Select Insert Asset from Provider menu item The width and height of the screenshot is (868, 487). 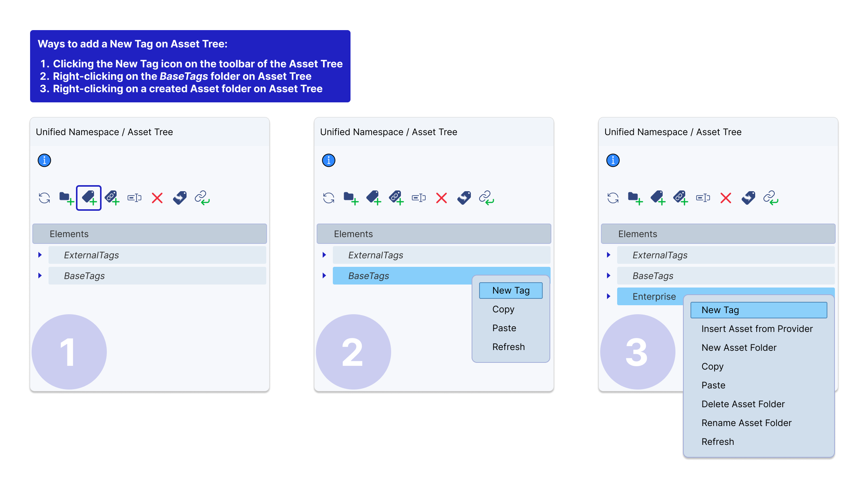(757, 329)
